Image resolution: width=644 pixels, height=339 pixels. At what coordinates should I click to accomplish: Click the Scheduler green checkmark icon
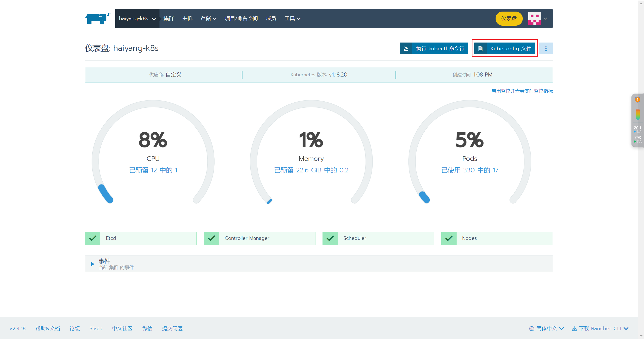click(x=330, y=238)
